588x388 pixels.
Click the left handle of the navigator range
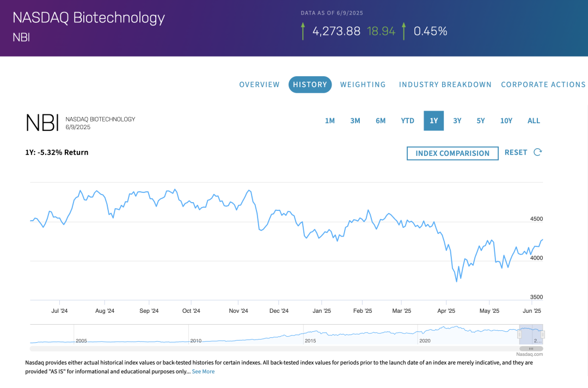[x=519, y=335]
